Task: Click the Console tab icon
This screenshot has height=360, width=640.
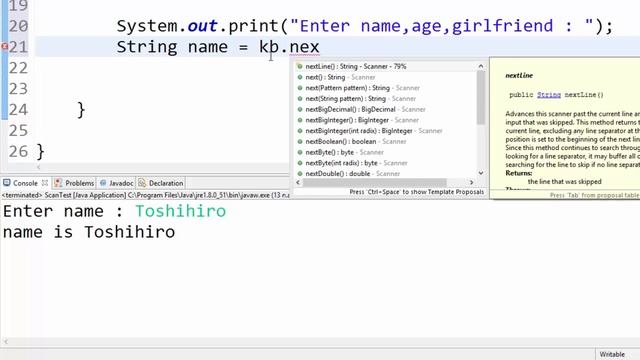Action: [x=7, y=183]
